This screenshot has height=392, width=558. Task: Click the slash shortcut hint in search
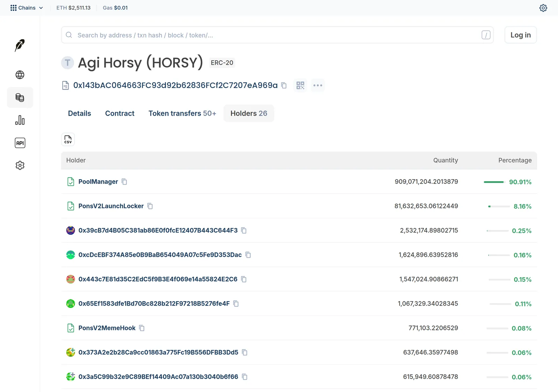(486, 35)
